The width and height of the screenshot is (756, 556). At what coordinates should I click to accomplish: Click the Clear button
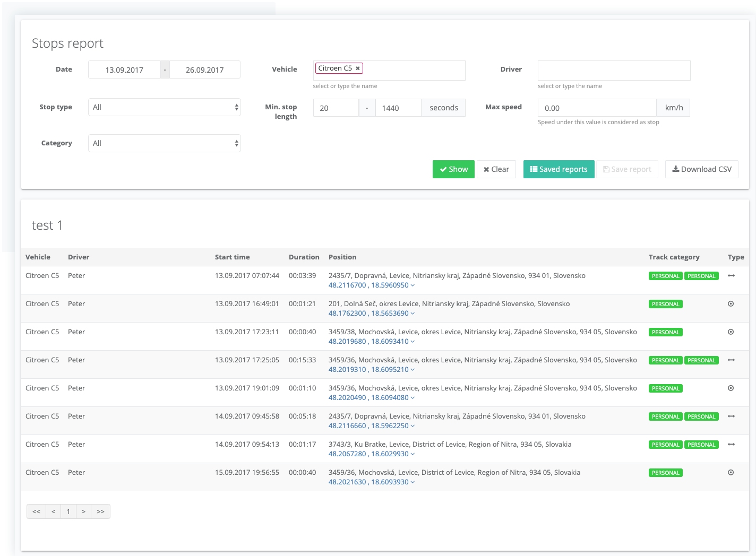[x=496, y=169]
